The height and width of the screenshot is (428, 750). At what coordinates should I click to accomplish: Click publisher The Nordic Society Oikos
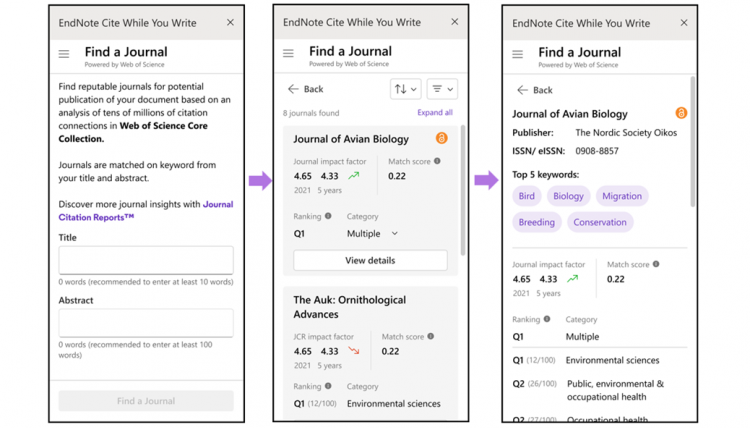click(626, 133)
